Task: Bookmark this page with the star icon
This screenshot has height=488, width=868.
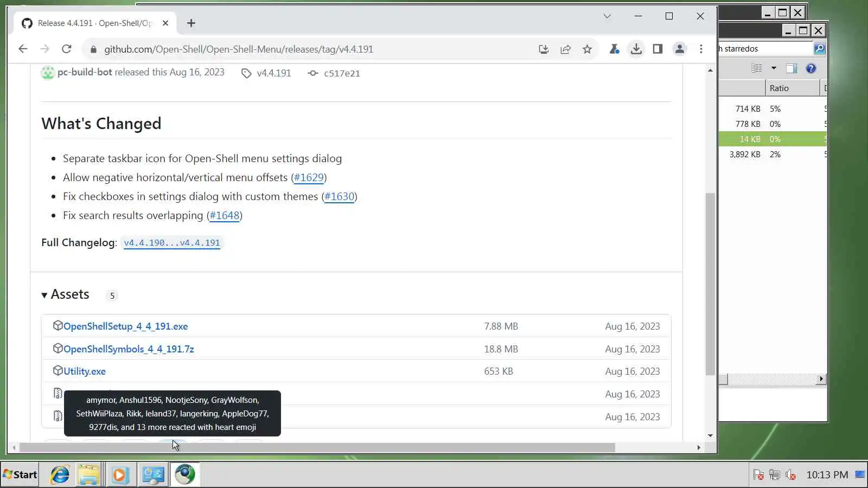Action: (x=587, y=49)
